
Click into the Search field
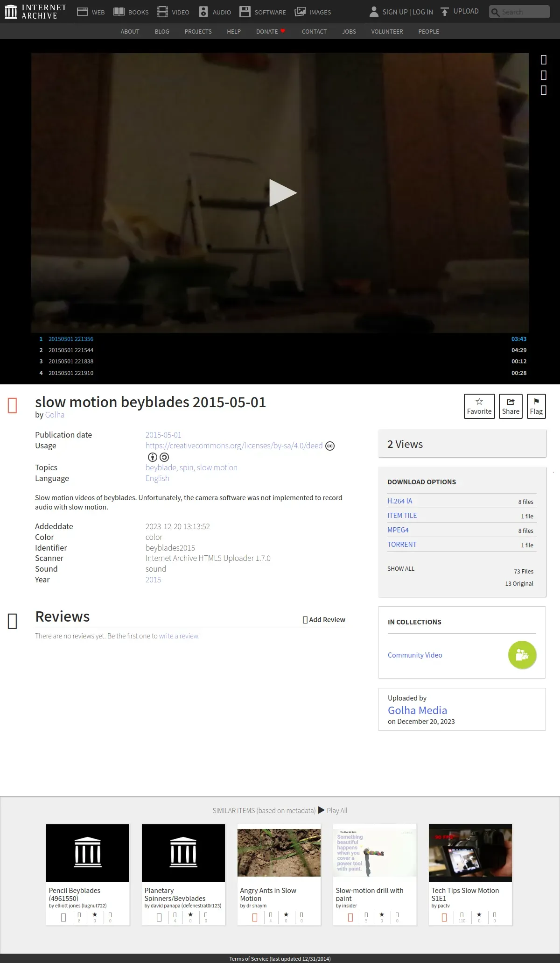[x=519, y=12]
